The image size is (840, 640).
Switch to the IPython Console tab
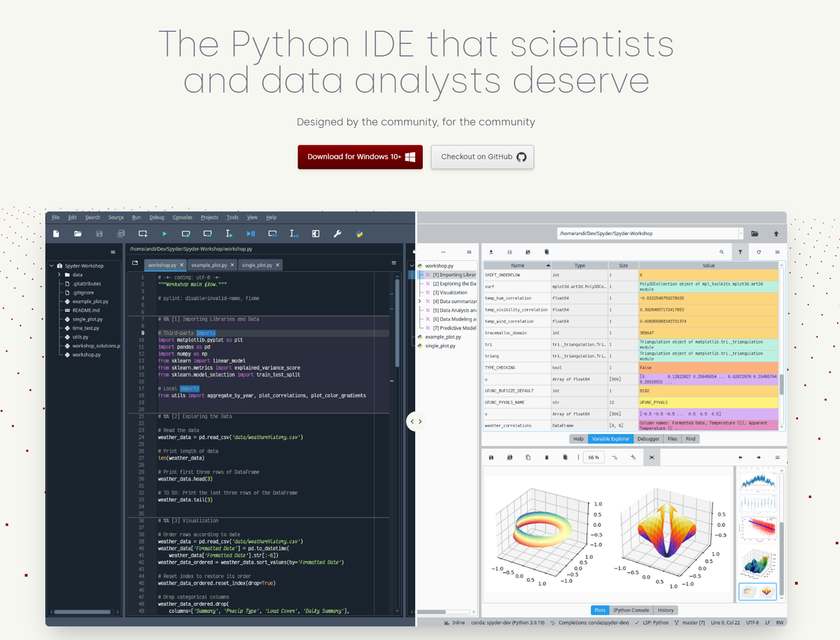click(632, 610)
